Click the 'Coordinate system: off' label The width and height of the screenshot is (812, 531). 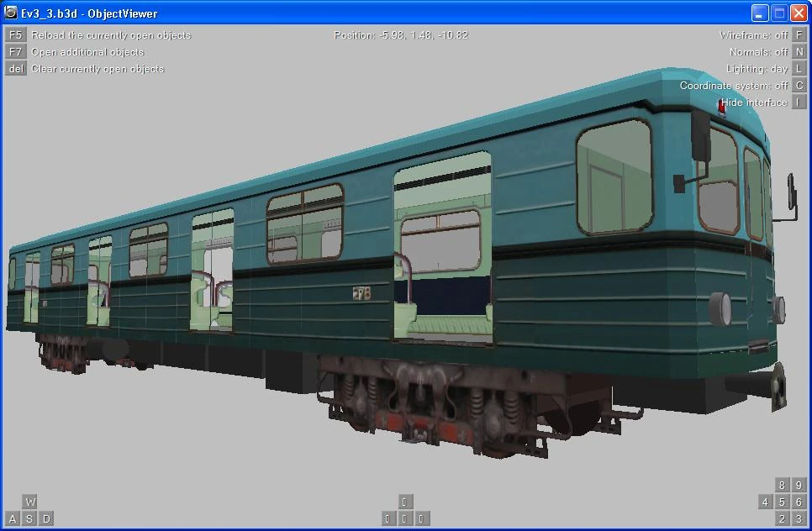pos(734,86)
